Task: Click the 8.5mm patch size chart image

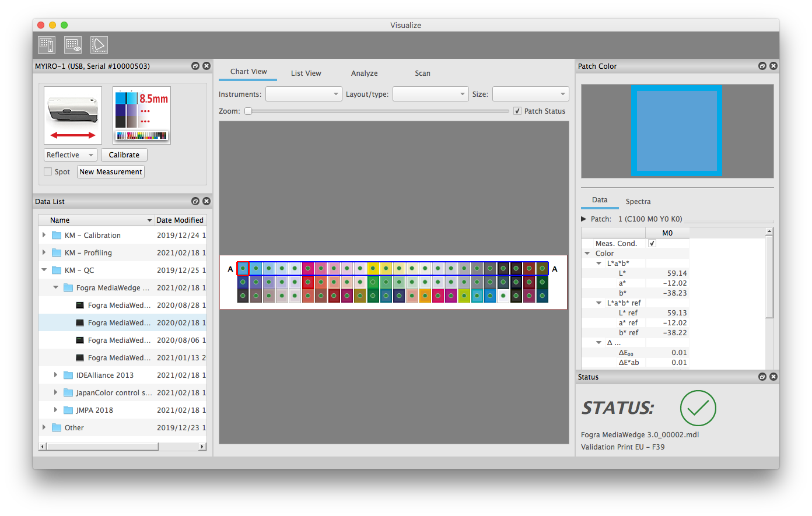Action: 142,115
